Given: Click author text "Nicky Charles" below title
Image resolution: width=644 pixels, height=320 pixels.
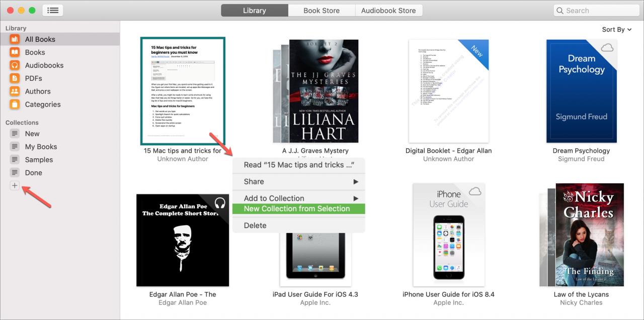Looking at the screenshot, I should click(x=581, y=302).
